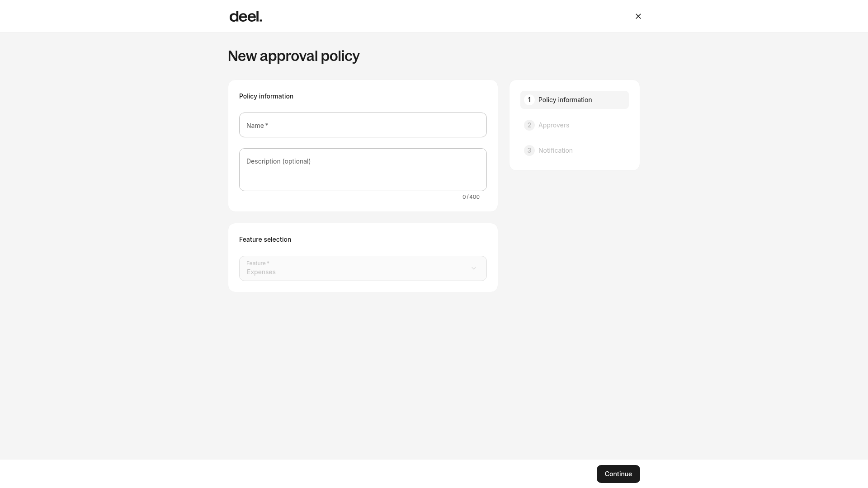The width and height of the screenshot is (868, 488).
Task: Go to the Policy information step
Action: [x=574, y=100]
